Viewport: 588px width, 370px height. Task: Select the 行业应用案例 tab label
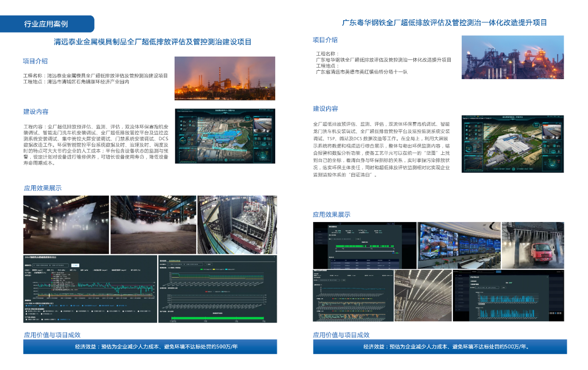[46, 23]
